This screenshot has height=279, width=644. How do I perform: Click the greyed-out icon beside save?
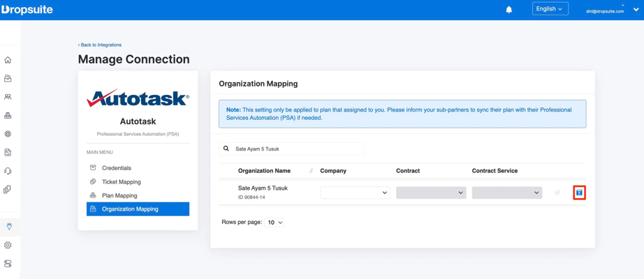coord(557,193)
